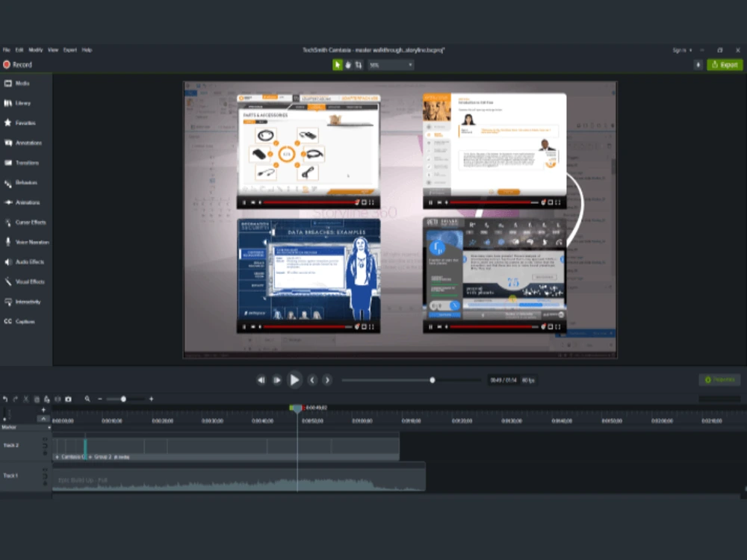Screen dimensions: 747x560
Task: Click the timeline zoom slider handle
Action: tap(123, 399)
